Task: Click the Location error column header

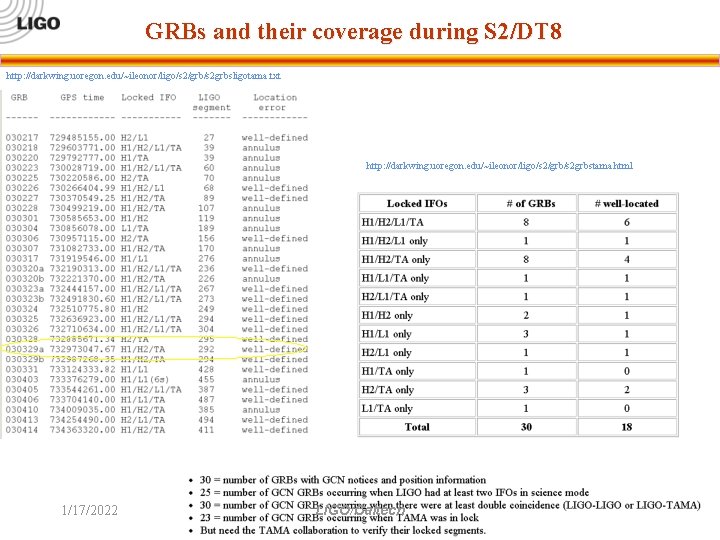Action: click(275, 102)
